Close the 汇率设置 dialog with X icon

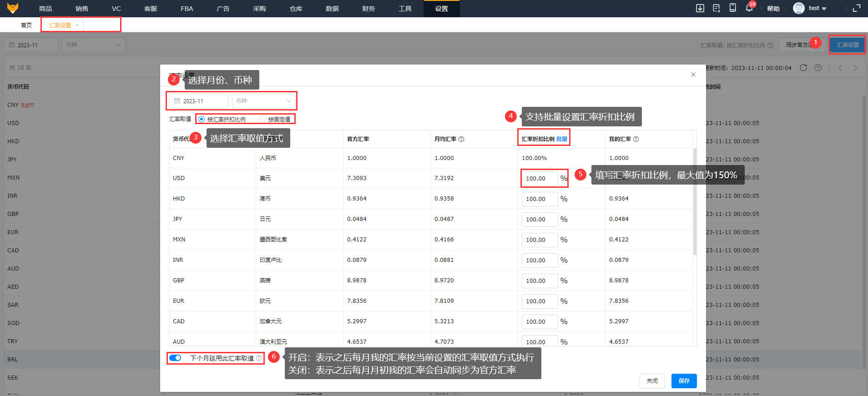coord(693,75)
